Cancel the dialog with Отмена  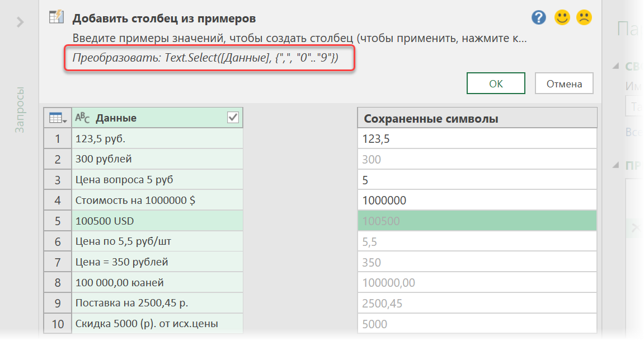click(564, 83)
